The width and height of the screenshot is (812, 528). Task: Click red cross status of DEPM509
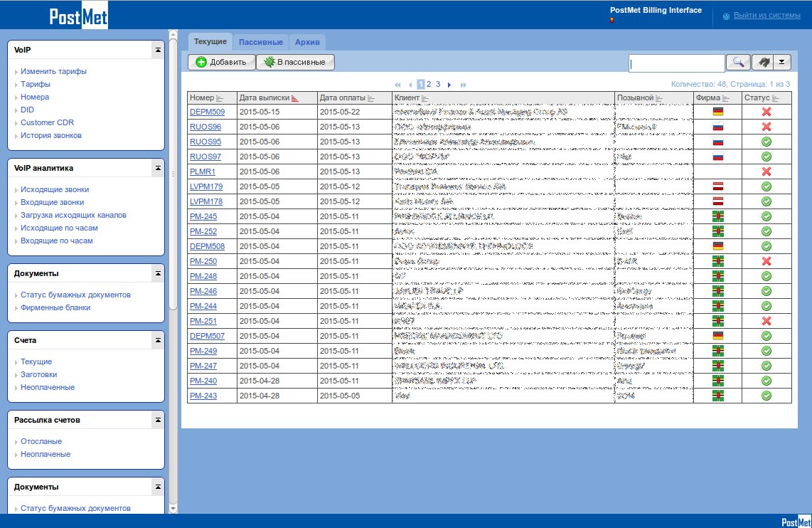766,112
